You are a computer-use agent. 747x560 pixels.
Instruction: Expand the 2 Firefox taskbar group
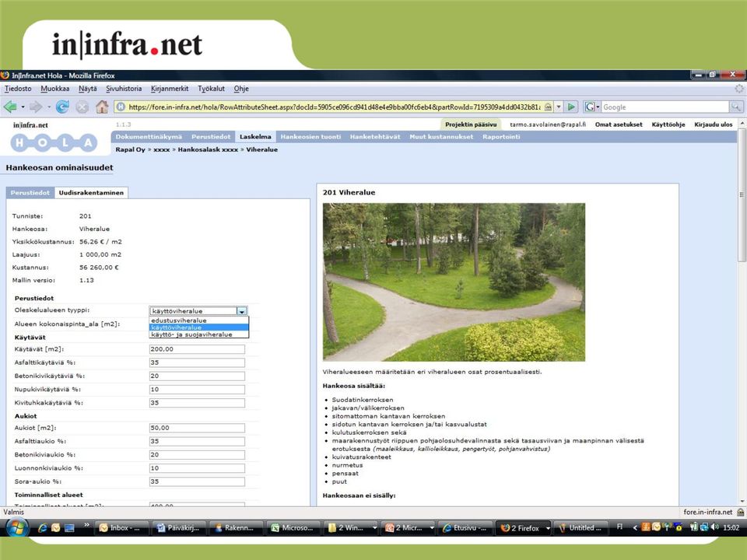548,528
